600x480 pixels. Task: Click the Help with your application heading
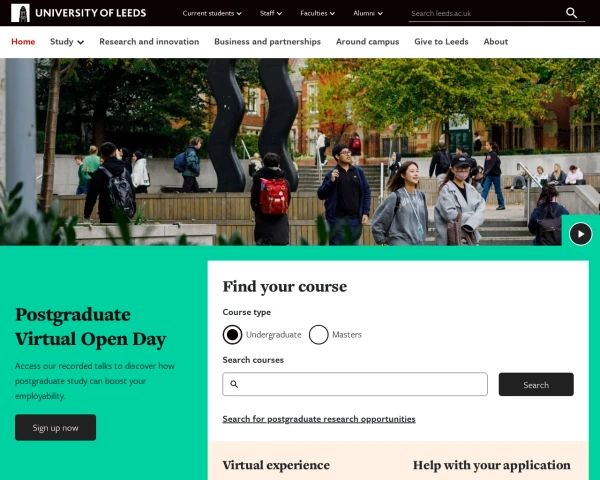491,465
